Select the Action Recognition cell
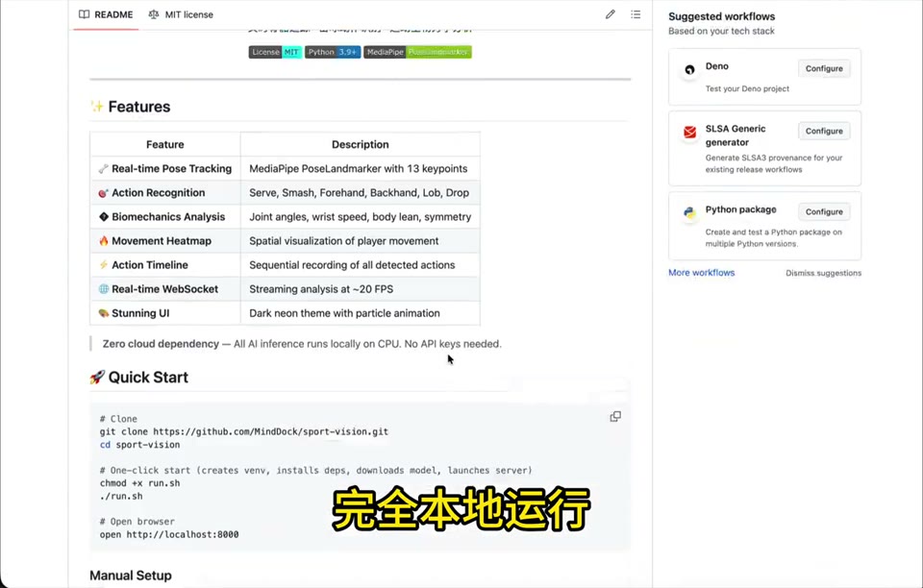The width and height of the screenshot is (923, 588). (x=164, y=193)
